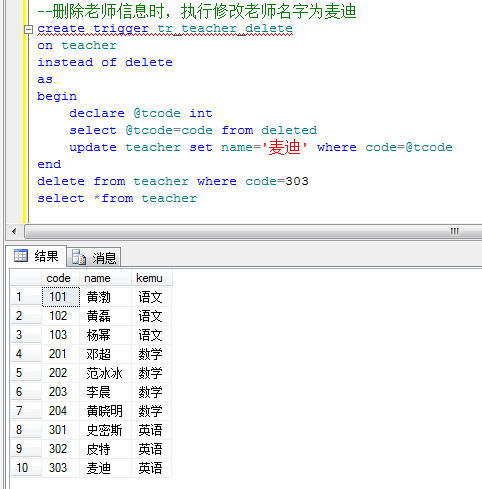Click the '麦迪' string literal in code

click(284, 147)
